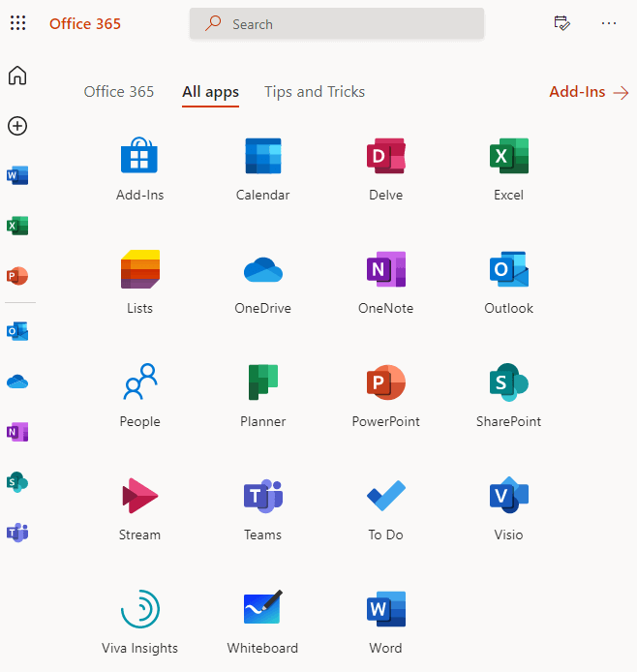Open OneNote from the apps grid
Viewport: 637px width, 672px height.
385,270
